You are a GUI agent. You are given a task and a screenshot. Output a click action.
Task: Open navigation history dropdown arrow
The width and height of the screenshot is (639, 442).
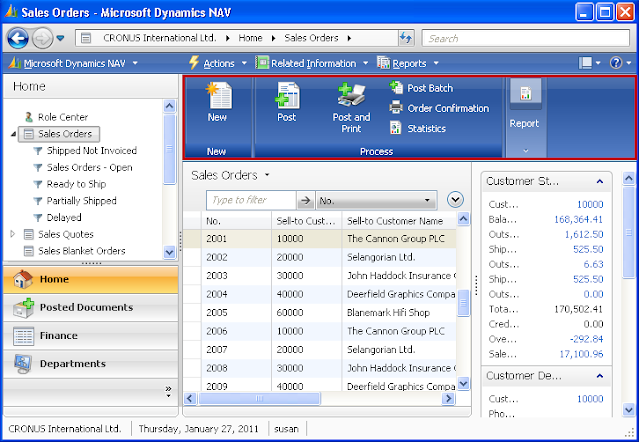click(61, 38)
